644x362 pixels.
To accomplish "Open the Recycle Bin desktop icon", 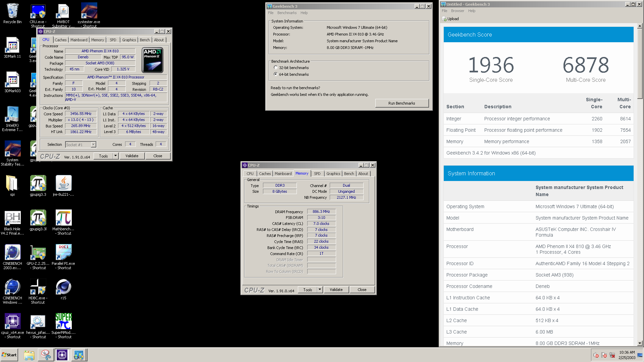I will [x=12, y=13].
